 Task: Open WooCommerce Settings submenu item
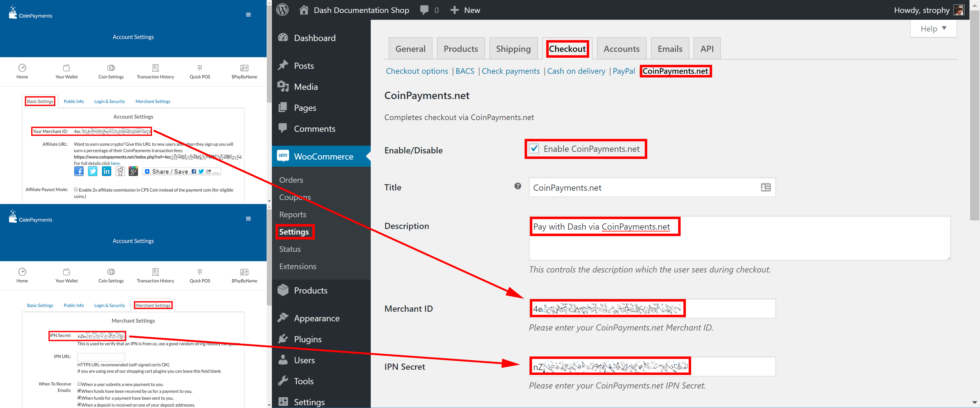pos(294,232)
